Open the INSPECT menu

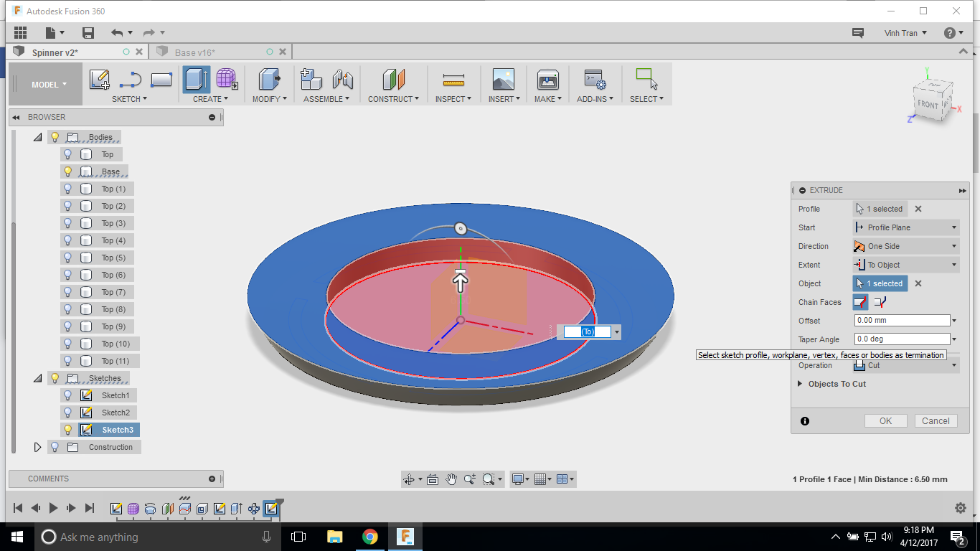pos(453,99)
